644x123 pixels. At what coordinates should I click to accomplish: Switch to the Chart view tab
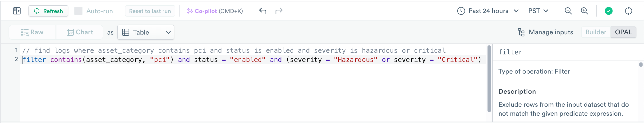coord(80,32)
